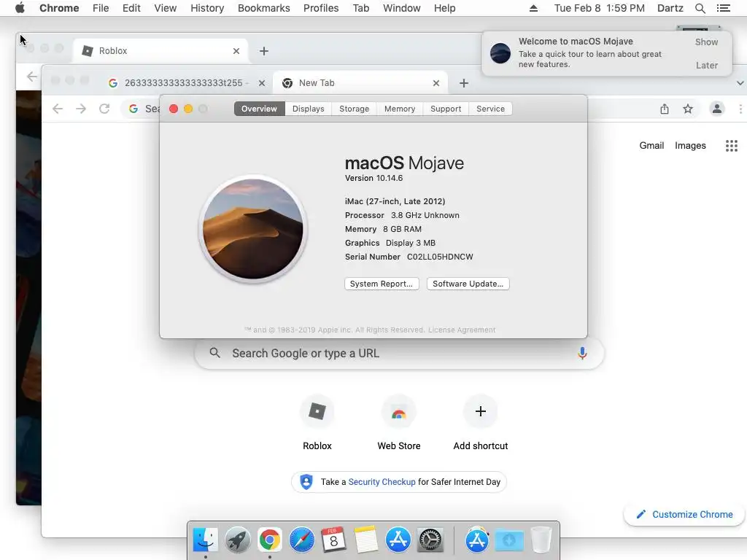Reload page in front Chrome window
This screenshot has width=747, height=560.
(x=104, y=109)
